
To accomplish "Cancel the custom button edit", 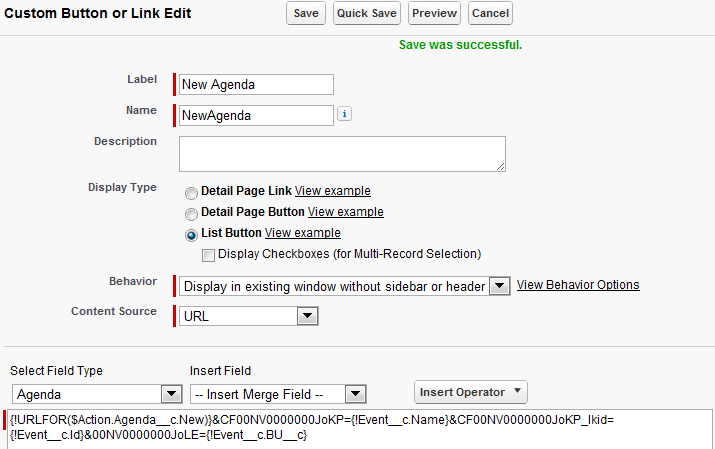I will pos(490,13).
